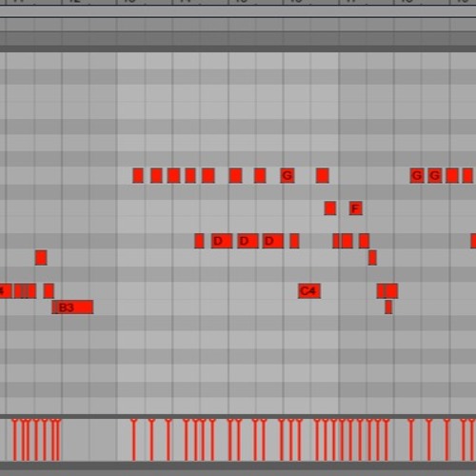Select the long B3 note

[72, 307]
